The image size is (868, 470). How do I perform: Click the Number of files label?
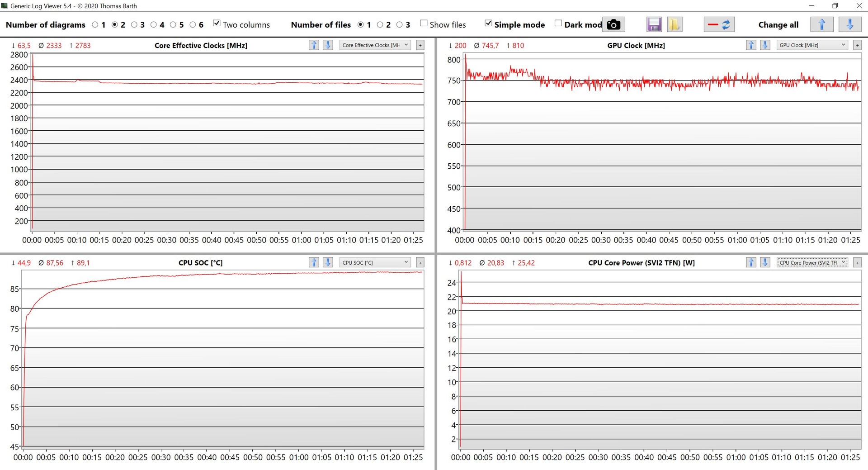(x=321, y=25)
